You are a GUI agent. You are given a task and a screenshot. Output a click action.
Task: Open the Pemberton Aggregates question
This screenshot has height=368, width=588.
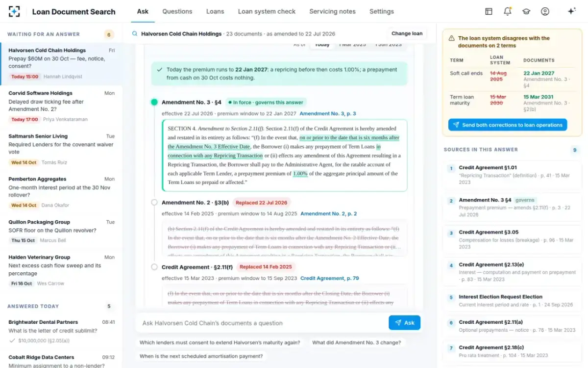tap(61, 192)
